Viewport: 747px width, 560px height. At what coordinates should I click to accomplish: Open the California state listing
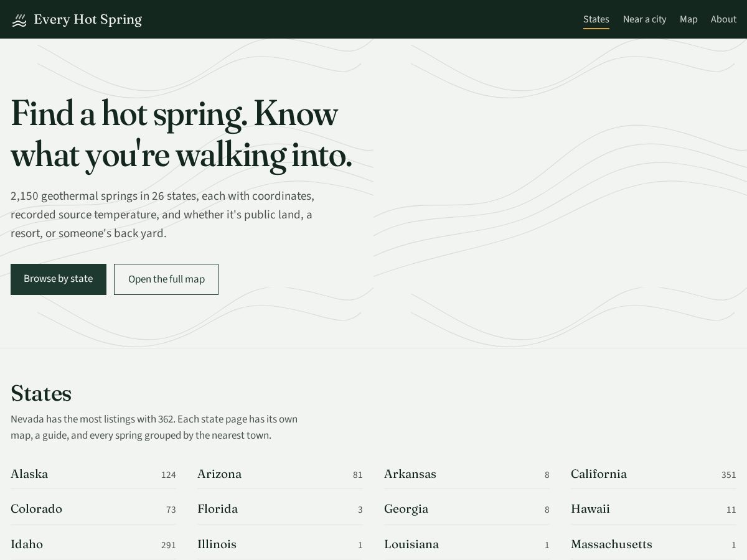pos(654,474)
